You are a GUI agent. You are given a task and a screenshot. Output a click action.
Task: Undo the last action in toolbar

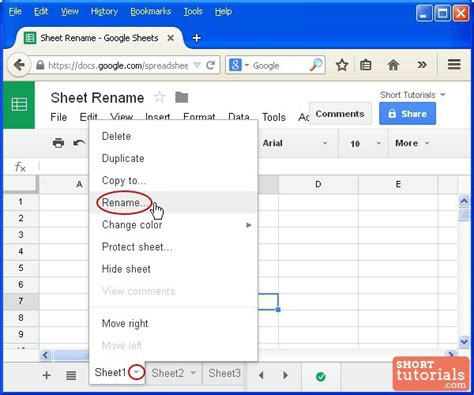click(79, 143)
